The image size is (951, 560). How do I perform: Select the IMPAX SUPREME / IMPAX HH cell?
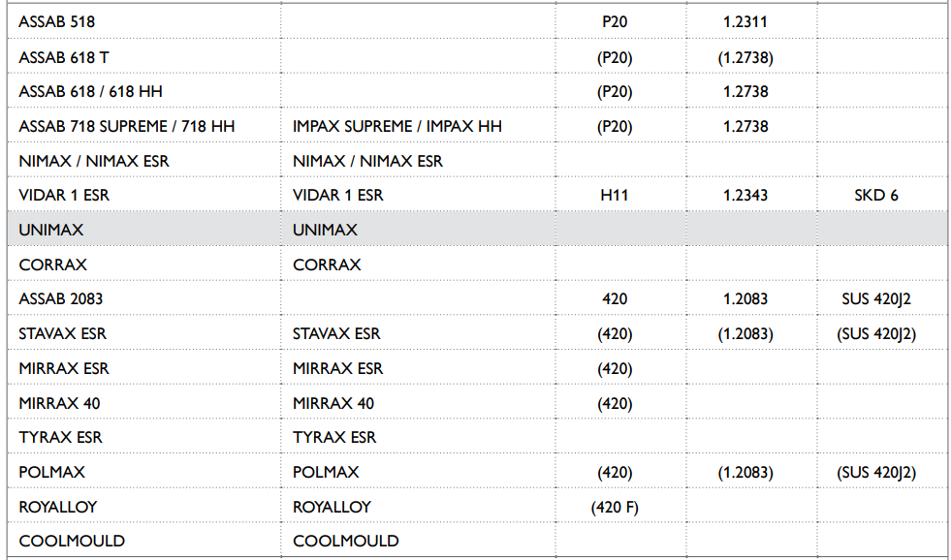point(397,127)
